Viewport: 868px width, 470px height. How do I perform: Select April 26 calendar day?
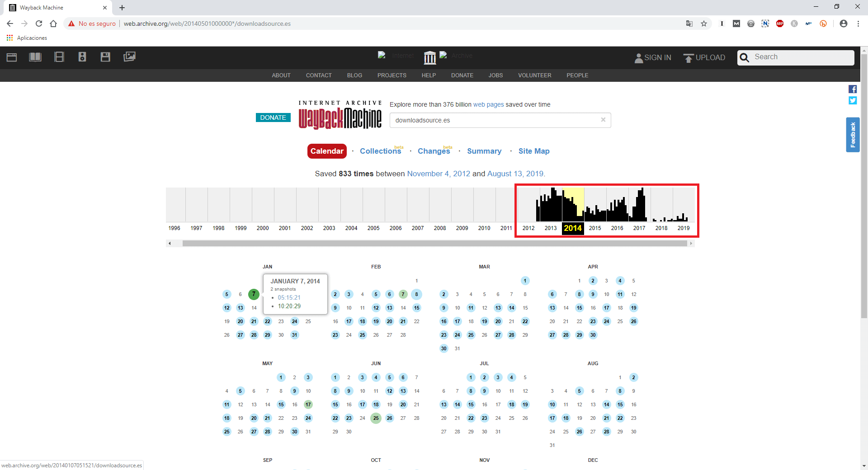click(x=633, y=321)
